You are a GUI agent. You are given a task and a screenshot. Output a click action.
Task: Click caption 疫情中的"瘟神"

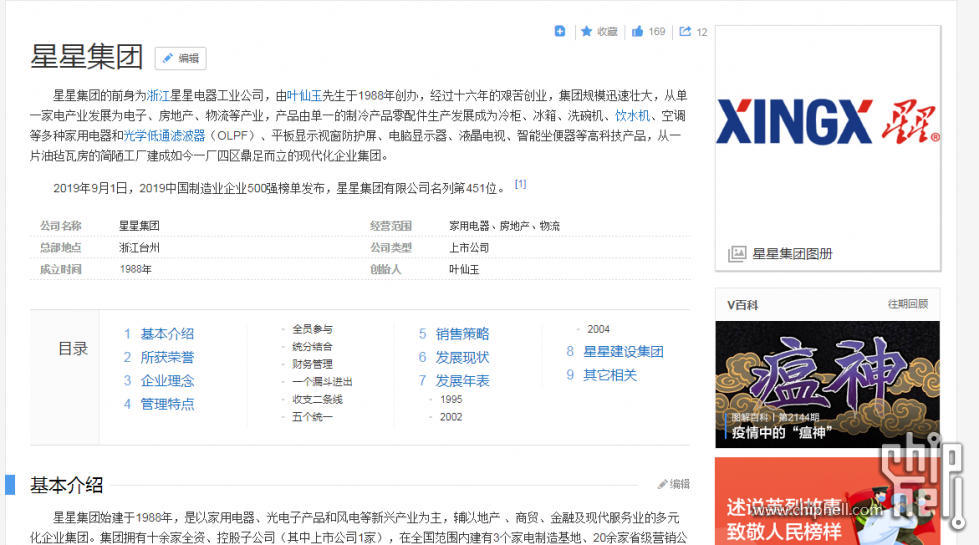782,432
